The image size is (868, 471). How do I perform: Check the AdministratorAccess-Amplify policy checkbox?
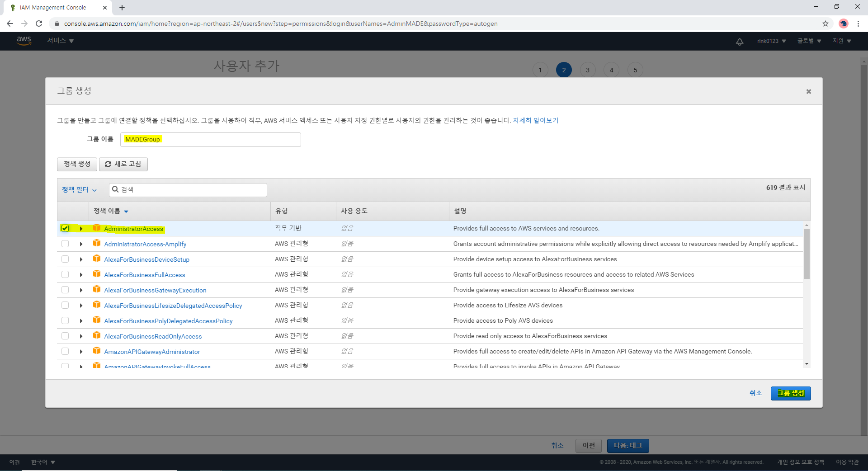click(65, 244)
